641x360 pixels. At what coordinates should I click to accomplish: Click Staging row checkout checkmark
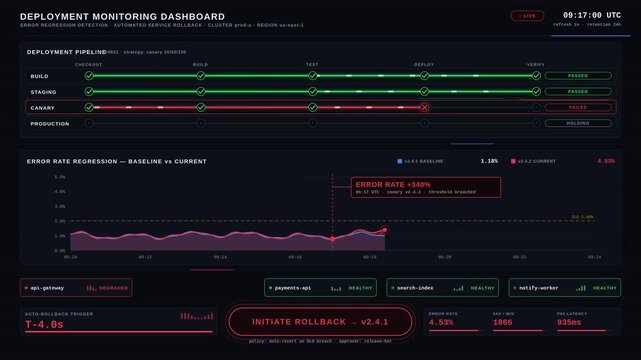pyautogui.click(x=89, y=92)
